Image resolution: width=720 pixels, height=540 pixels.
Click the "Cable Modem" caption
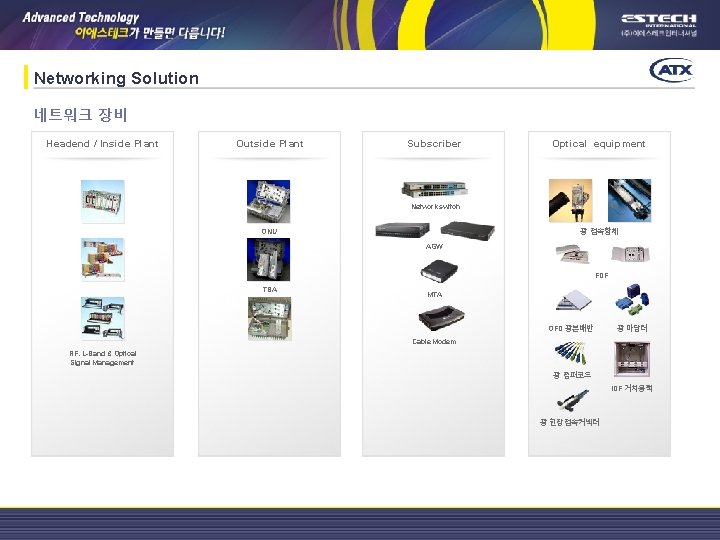(x=434, y=342)
